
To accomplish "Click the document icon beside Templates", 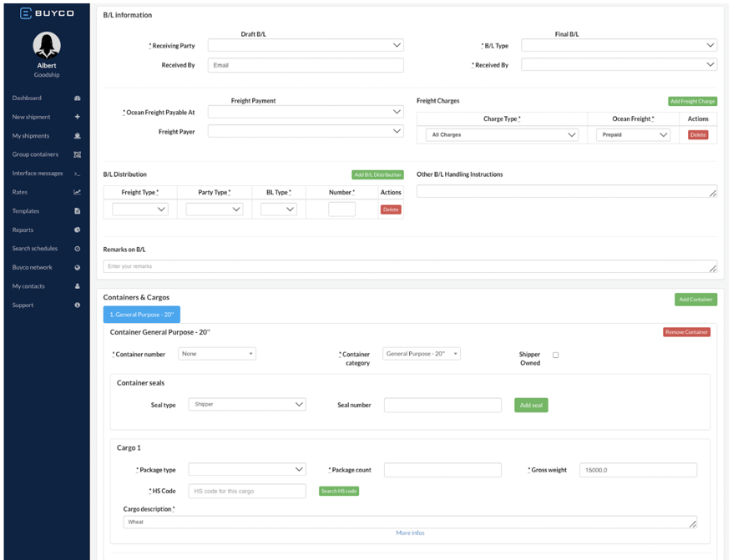I will click(x=77, y=211).
